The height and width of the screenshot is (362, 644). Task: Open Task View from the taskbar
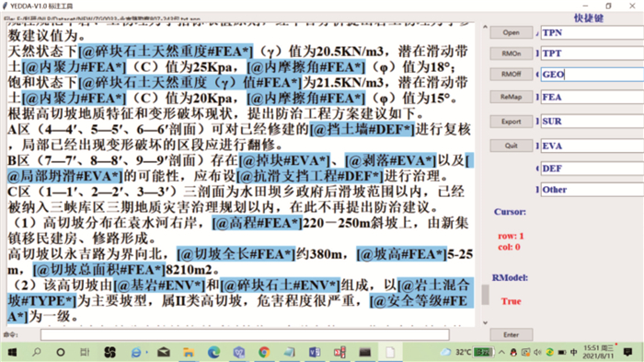tap(85, 352)
